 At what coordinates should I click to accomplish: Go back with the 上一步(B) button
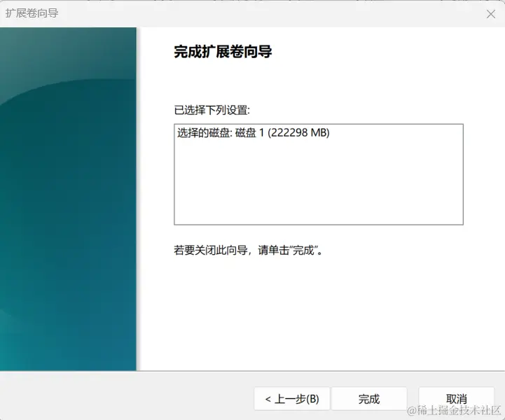[292, 399]
